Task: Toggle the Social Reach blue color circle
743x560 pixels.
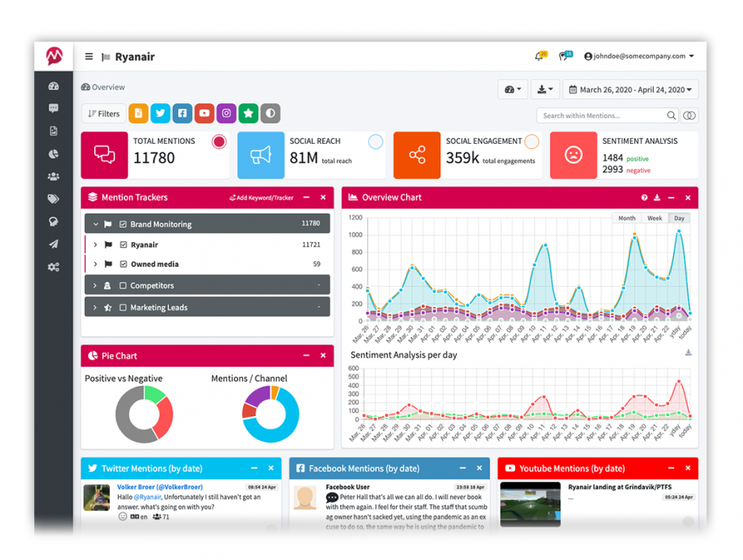Action: 376,142
